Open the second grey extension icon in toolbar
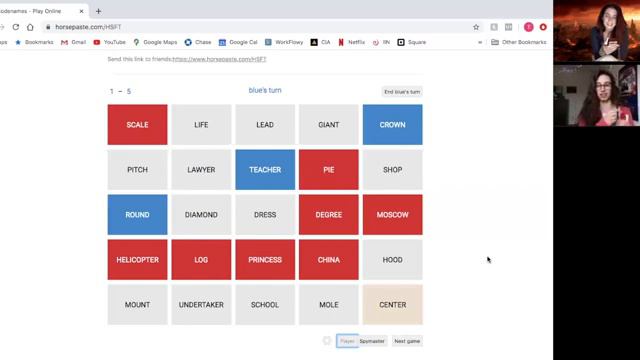The height and width of the screenshot is (360, 640). click(x=508, y=27)
